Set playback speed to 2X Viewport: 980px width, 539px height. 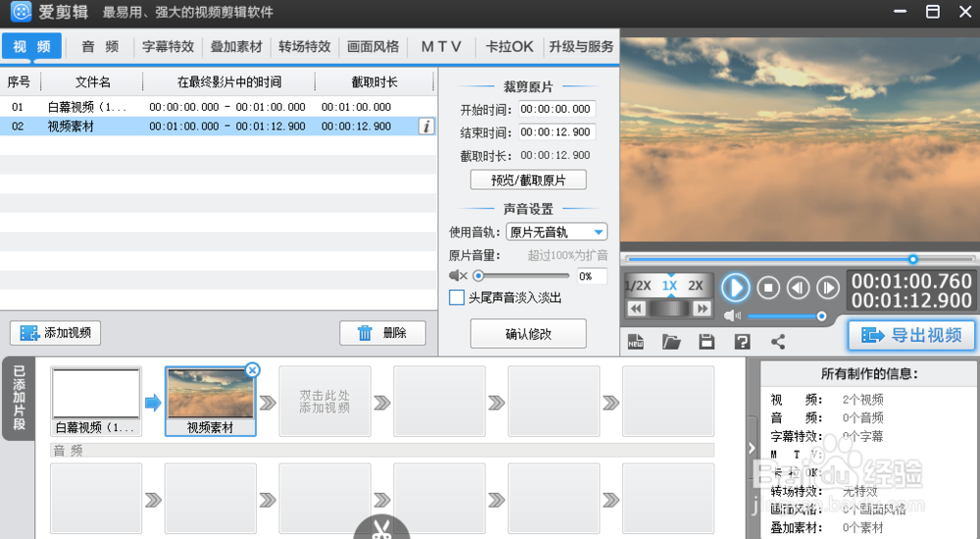696,286
